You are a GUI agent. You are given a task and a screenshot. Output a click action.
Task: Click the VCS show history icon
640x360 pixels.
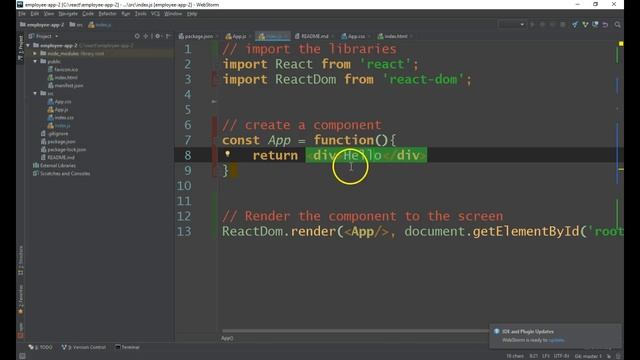[x=595, y=24]
